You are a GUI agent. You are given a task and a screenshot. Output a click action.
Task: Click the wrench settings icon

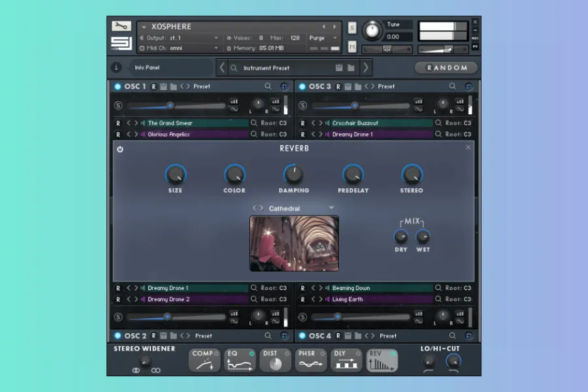click(121, 26)
